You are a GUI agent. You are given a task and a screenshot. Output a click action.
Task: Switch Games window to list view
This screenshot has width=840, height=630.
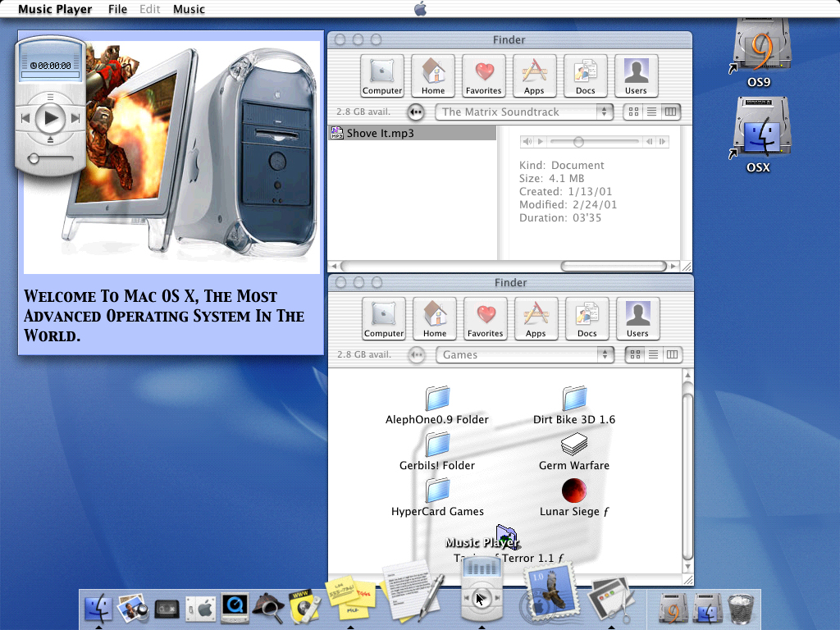(653, 354)
